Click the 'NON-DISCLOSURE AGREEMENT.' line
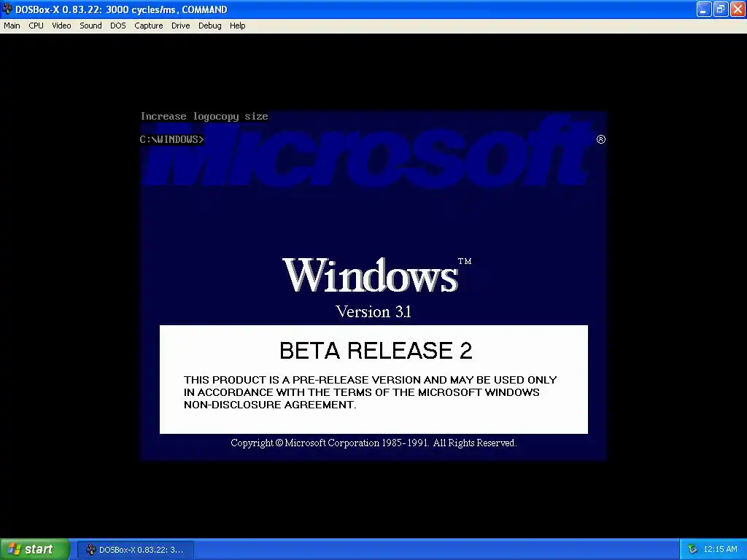Image resolution: width=747 pixels, height=560 pixels. click(270, 405)
